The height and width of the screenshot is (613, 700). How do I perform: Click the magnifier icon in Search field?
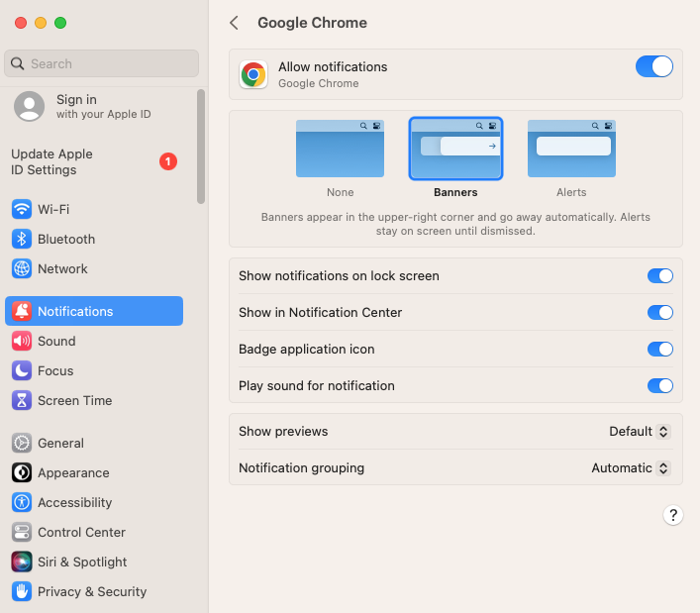(x=18, y=63)
